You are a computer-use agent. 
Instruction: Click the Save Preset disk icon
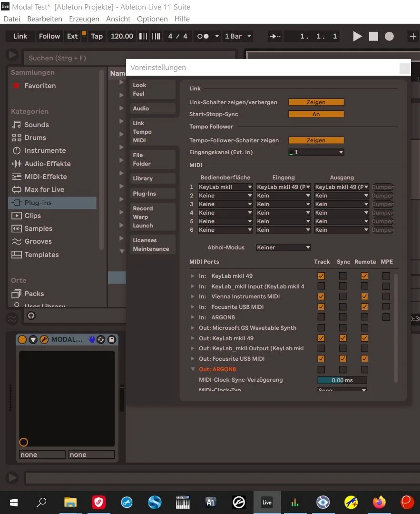[x=111, y=339]
